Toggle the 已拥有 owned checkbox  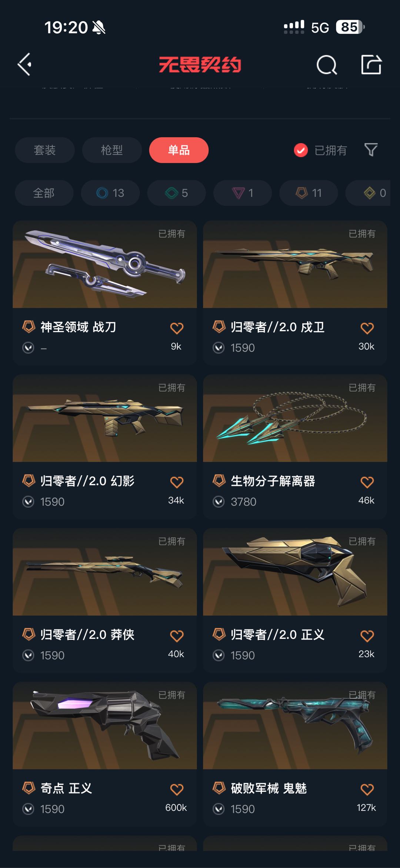301,150
